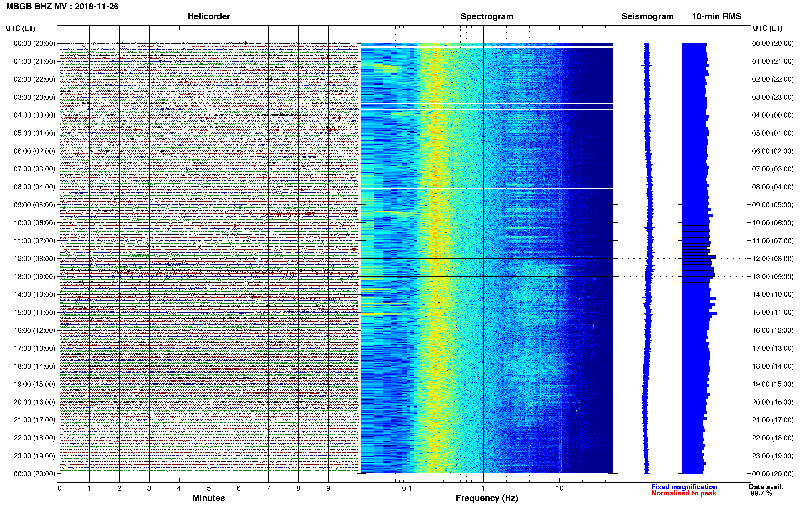The image size is (812, 508).
Task: Click the 08:00 (04:00) label beside the helicorder
Action: 34,187
